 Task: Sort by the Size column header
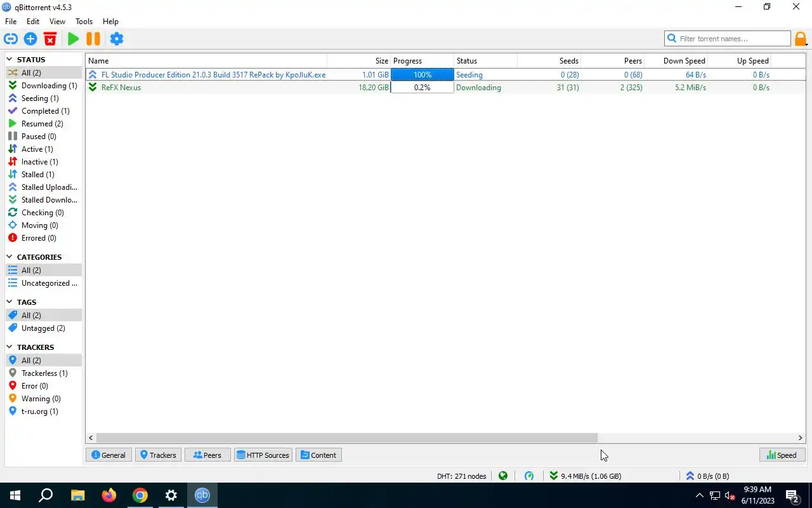tap(359, 61)
